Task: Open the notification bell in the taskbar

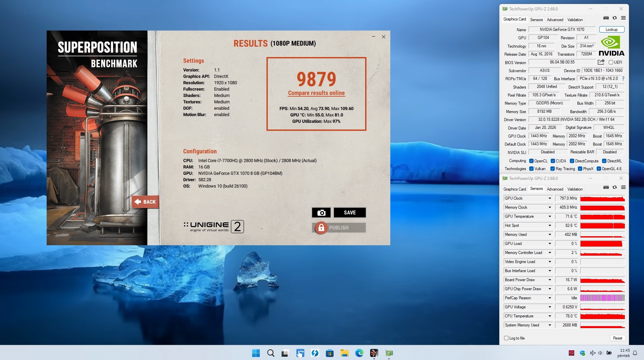Action: click(635, 353)
